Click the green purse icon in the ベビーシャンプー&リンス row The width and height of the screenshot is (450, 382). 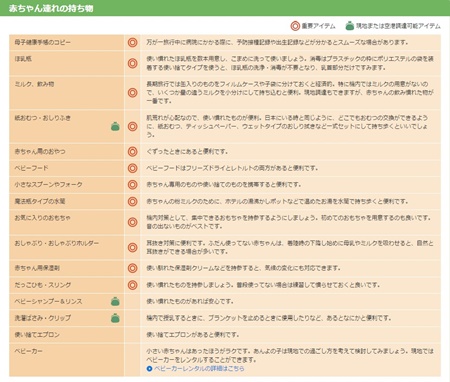point(115,301)
